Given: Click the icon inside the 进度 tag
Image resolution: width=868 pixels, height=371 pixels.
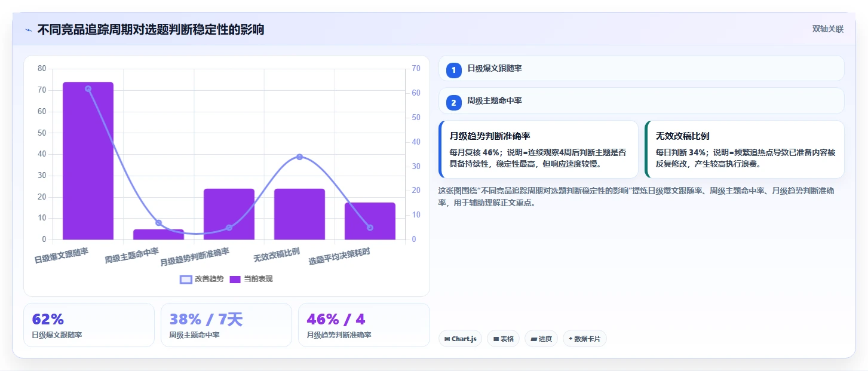Looking at the screenshot, I should tap(533, 339).
